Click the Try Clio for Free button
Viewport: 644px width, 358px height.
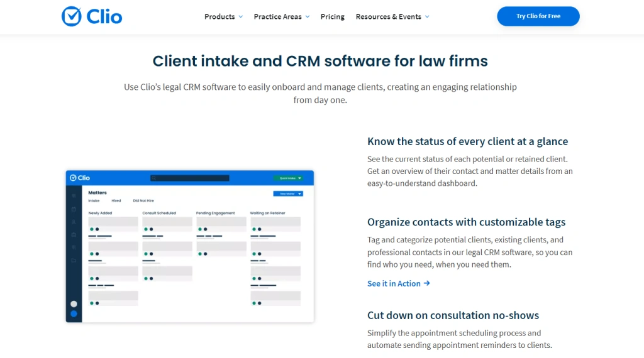coord(538,16)
